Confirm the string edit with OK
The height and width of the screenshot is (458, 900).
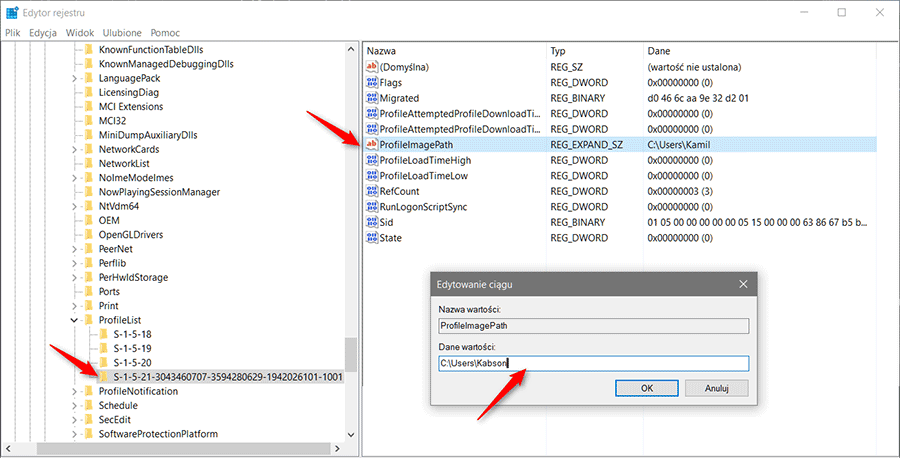[646, 388]
